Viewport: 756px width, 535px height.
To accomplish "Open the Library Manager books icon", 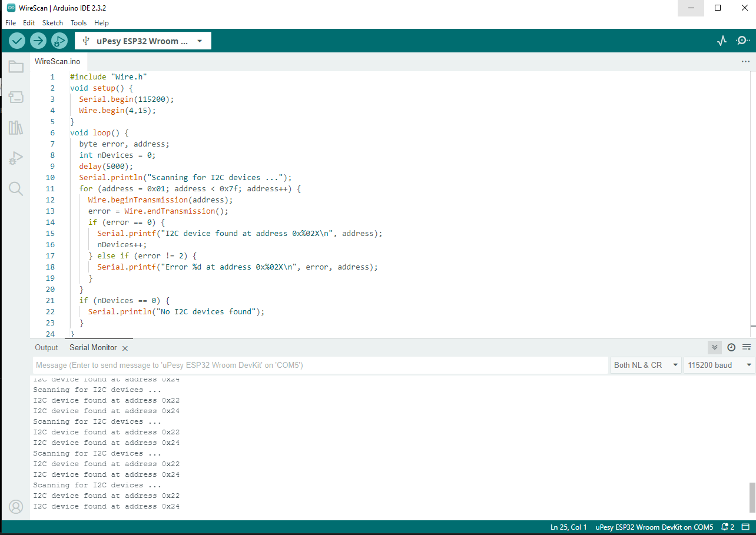I will tap(16, 128).
